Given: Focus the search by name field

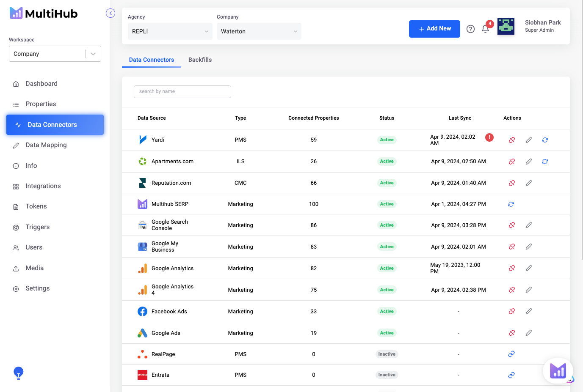Looking at the screenshot, I should [x=182, y=91].
